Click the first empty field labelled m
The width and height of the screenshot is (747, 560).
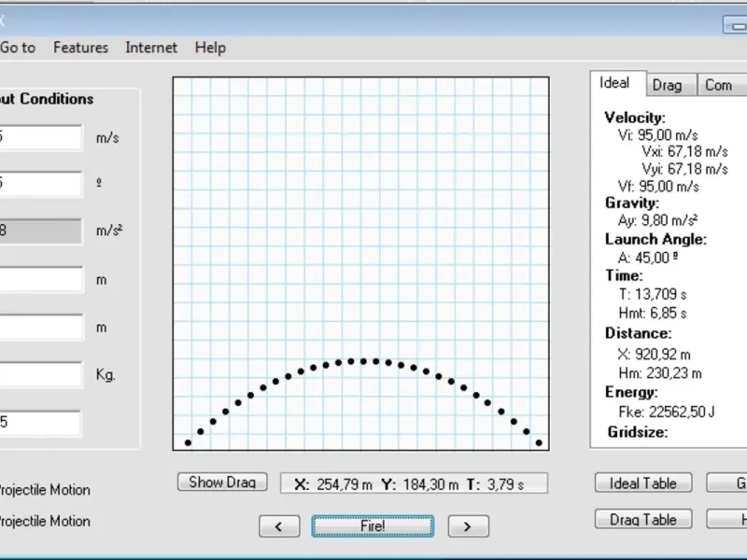coord(41,279)
